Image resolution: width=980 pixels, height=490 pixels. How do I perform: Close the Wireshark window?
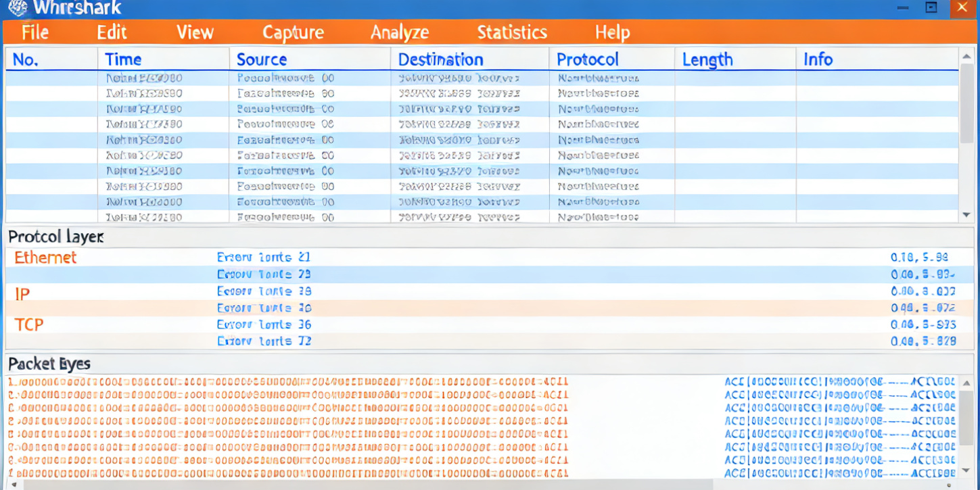tap(963, 8)
